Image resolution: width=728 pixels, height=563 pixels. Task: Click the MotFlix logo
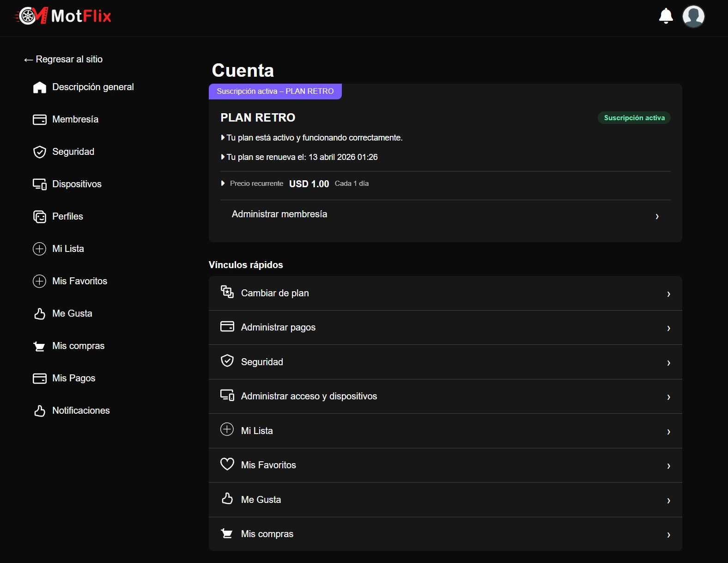pos(63,16)
